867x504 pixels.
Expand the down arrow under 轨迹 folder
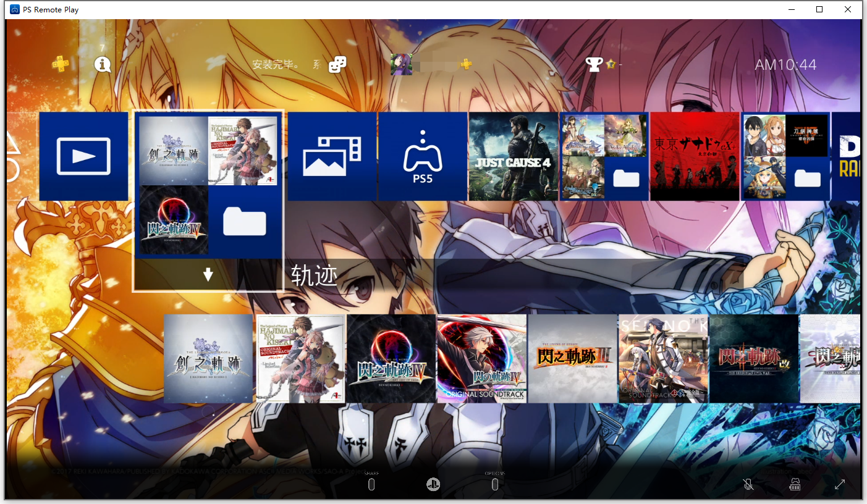pyautogui.click(x=208, y=275)
